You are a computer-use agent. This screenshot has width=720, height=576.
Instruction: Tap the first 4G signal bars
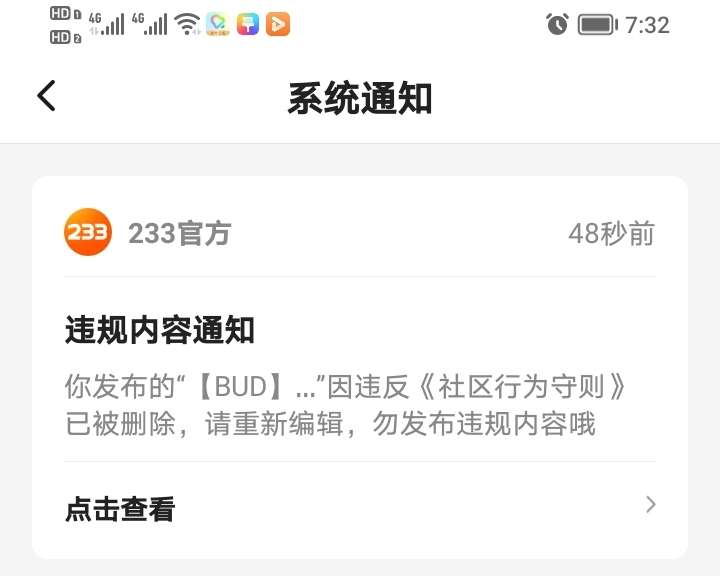[x=107, y=24]
